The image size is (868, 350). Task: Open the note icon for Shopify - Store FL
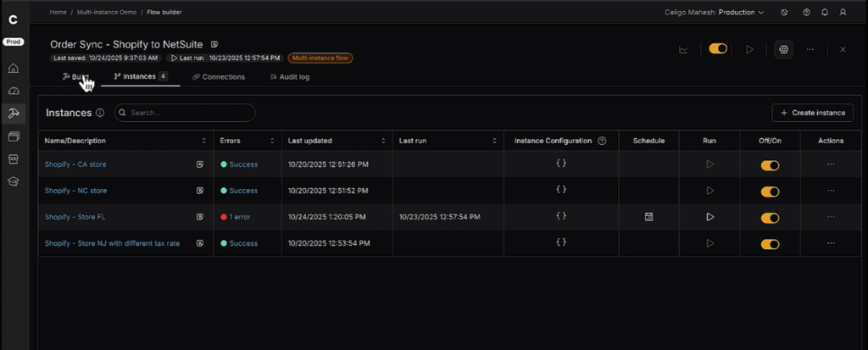click(200, 217)
